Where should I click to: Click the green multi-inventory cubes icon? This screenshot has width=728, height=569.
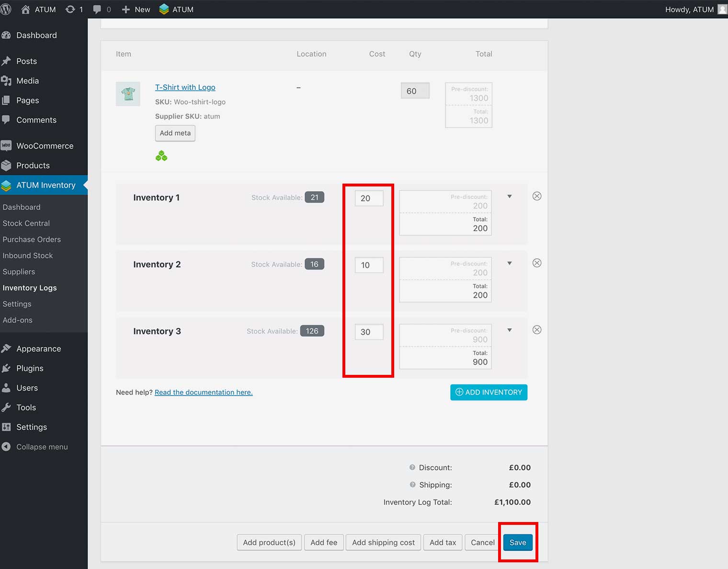[x=161, y=156]
